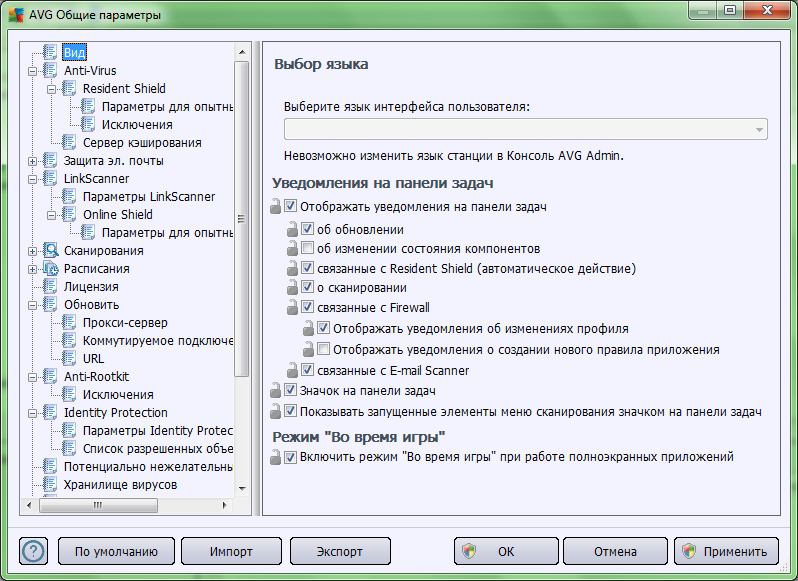
Task: Toggle 'связанные с Firewall' checkbox
Action: [x=307, y=306]
